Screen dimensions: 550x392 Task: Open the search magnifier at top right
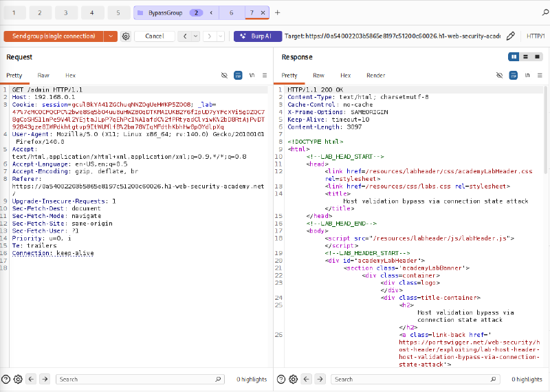(545, 12)
